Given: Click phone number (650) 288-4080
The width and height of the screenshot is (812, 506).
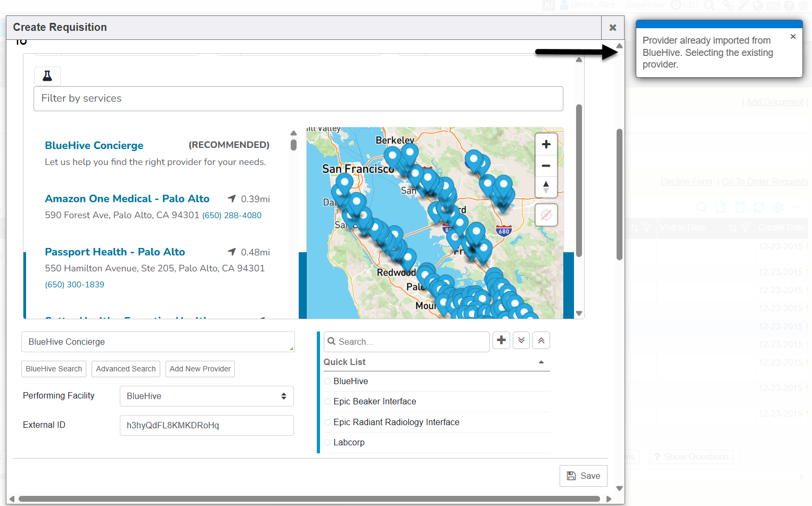Looking at the screenshot, I should click(x=232, y=215).
